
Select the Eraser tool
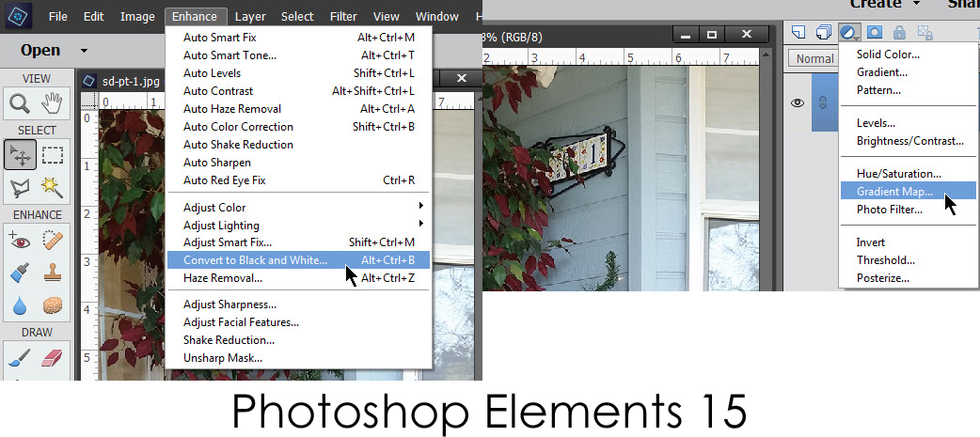52,358
